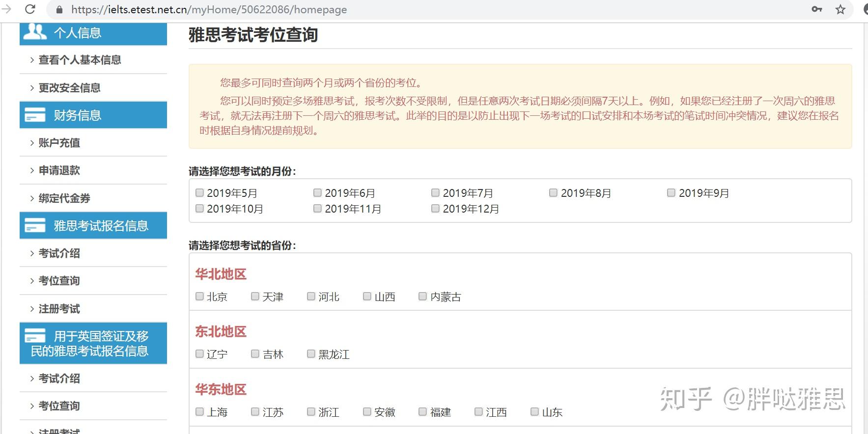Select the 河北 province checkbox
The image size is (868, 434).
click(x=311, y=296)
